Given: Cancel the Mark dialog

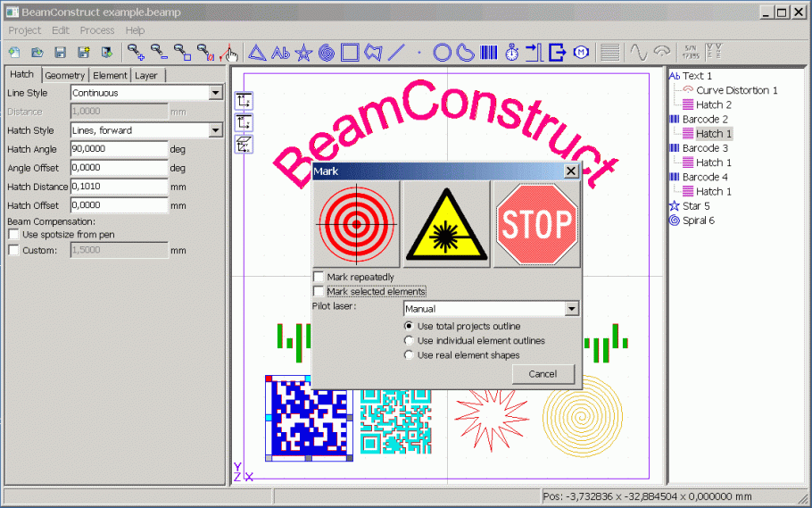Looking at the screenshot, I should pos(543,374).
